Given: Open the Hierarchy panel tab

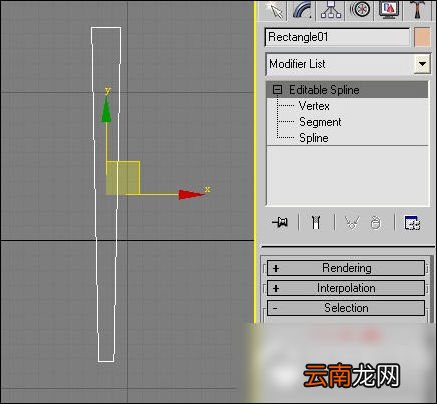Looking at the screenshot, I should tap(331, 10).
